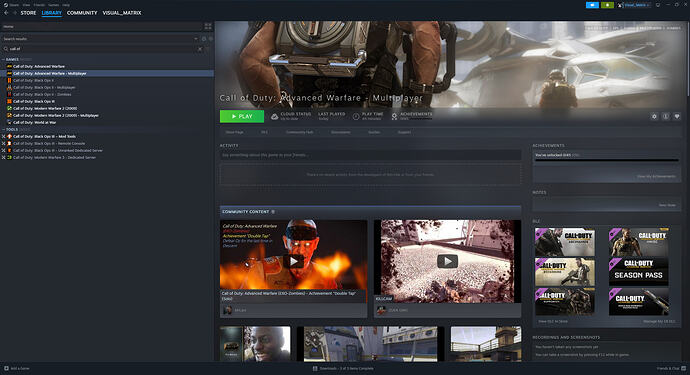The width and height of the screenshot is (690, 375).
Task: Open the Guides link
Action: click(x=374, y=132)
